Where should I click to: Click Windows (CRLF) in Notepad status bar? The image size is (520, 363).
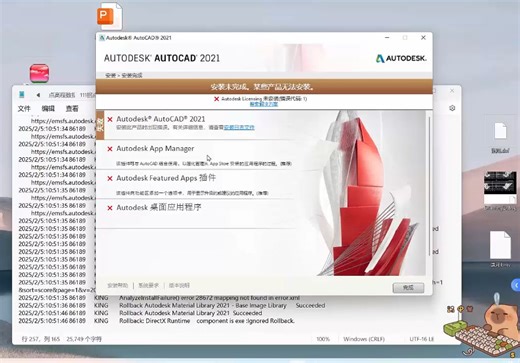(x=364, y=339)
